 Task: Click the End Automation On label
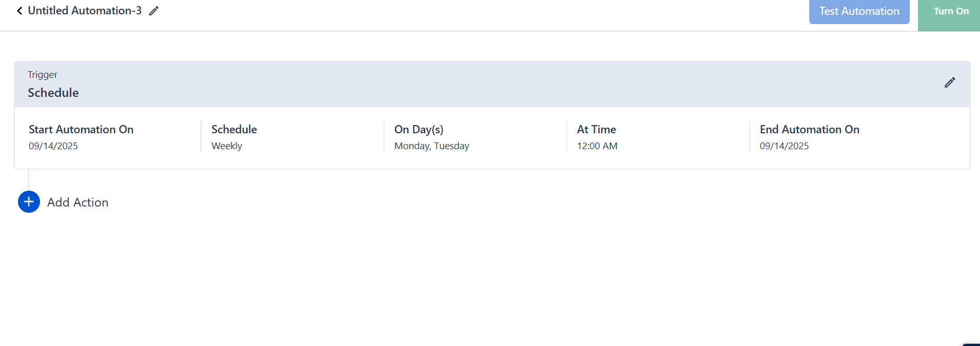click(x=809, y=130)
